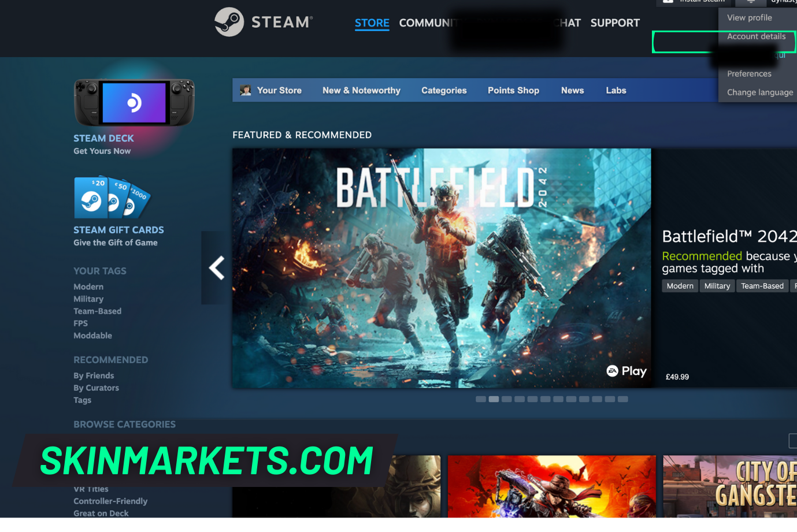Screen dimensions: 797x532
Task: Click the Military tag under Battlefield 2042
Action: tap(717, 286)
